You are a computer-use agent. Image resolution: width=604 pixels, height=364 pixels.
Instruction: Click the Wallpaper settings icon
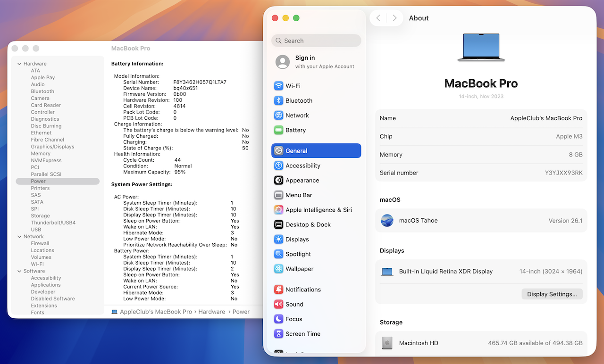(278, 269)
